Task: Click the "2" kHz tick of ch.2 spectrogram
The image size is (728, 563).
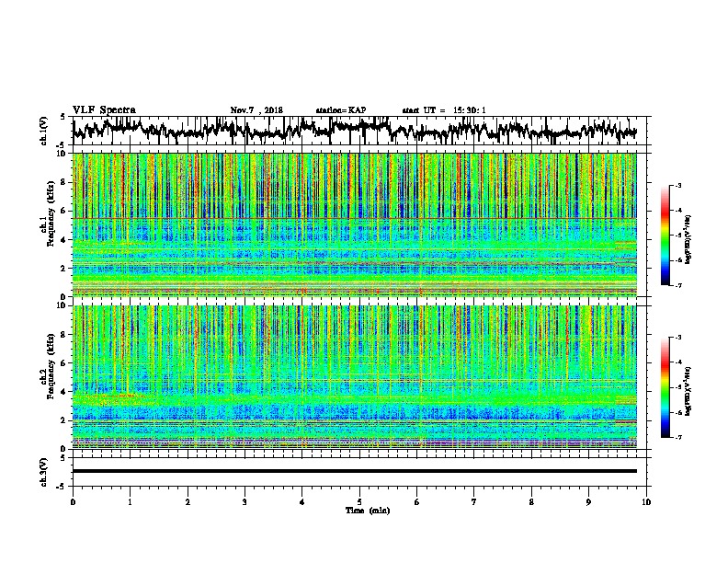Action: [63, 420]
